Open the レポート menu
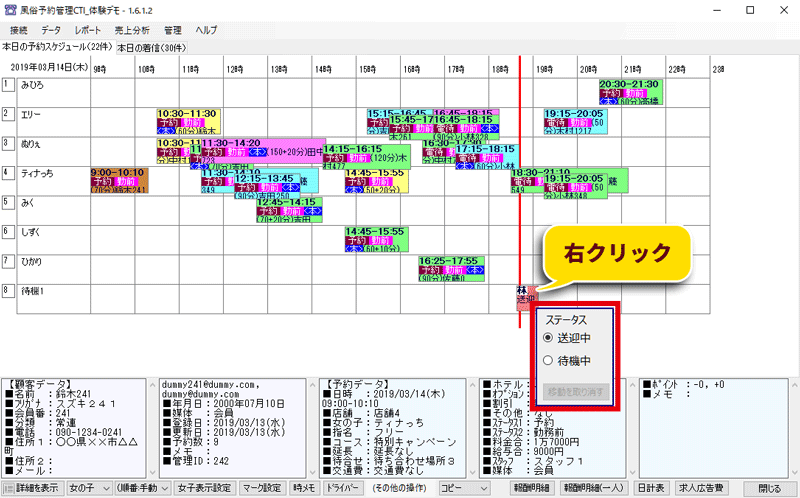The height and width of the screenshot is (498, 800). tap(87, 31)
